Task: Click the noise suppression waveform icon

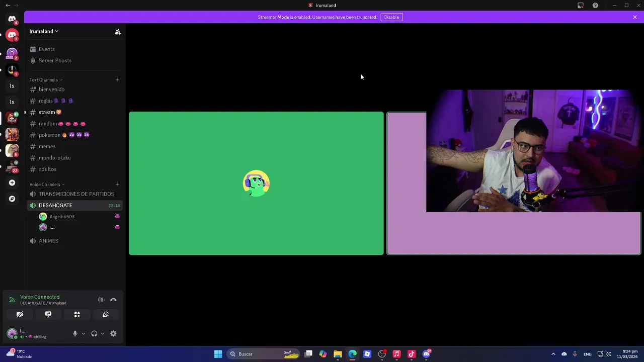Action: [101, 300]
